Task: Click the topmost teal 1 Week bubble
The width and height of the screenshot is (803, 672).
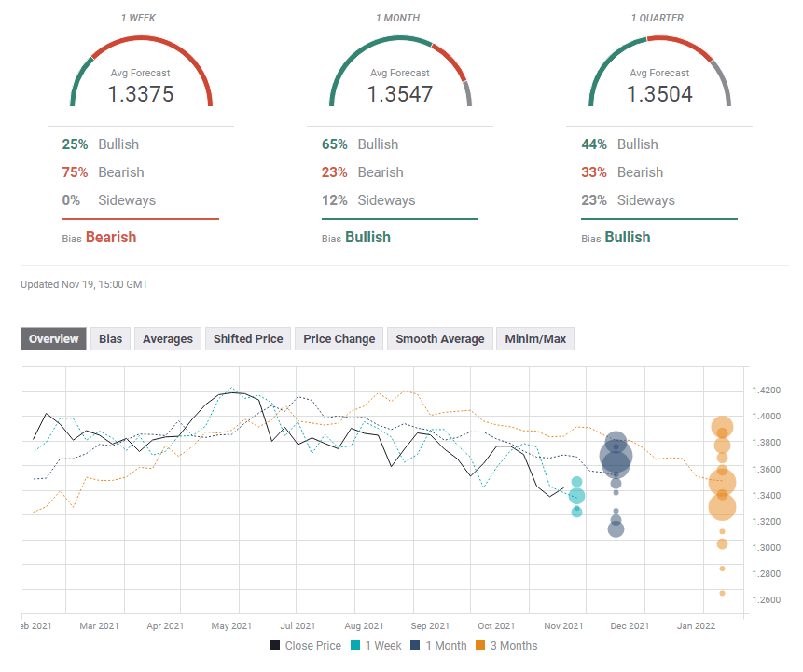Action: 577,482
